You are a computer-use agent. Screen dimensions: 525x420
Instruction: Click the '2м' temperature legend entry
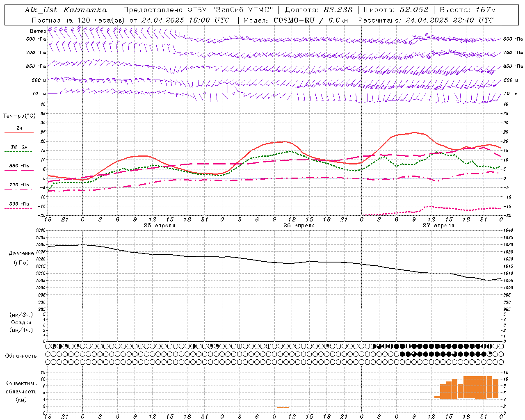(19, 128)
